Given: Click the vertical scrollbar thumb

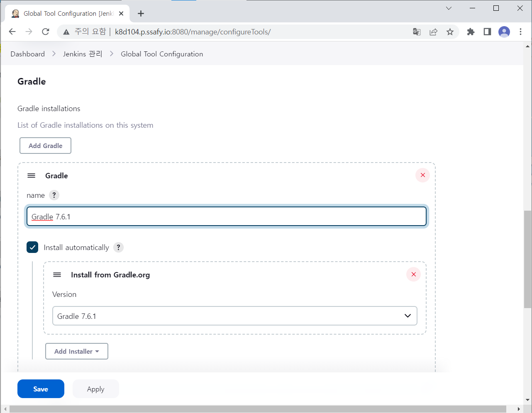Looking at the screenshot, I should click(527, 259).
